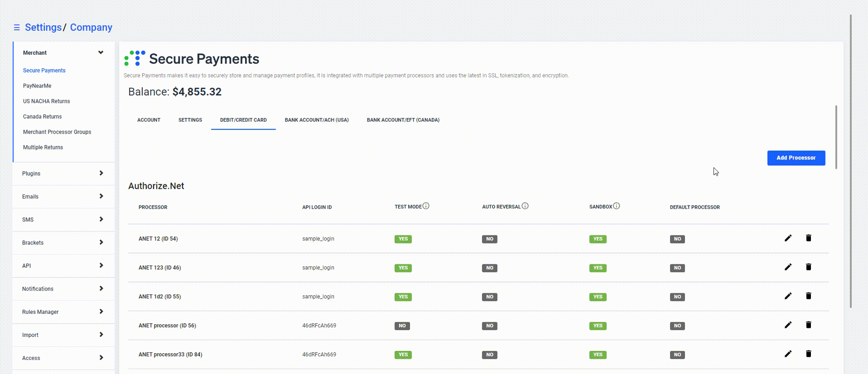Click the page's vertical scrollbar
Image resolution: width=868 pixels, height=374 pixels.
pyautogui.click(x=851, y=161)
